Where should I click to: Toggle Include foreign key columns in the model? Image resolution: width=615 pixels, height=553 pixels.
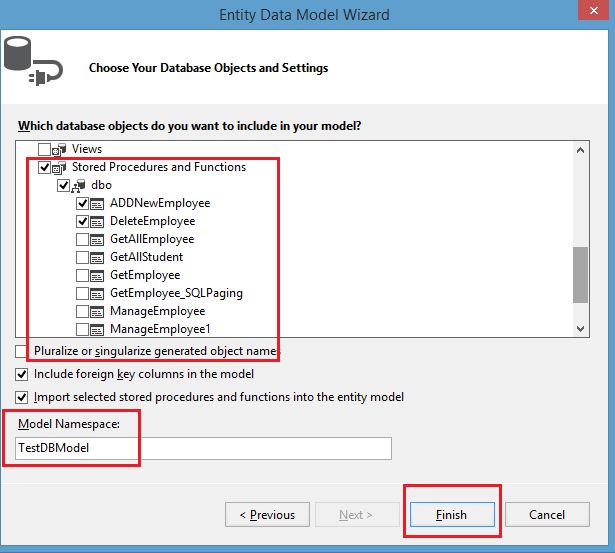click(x=22, y=375)
